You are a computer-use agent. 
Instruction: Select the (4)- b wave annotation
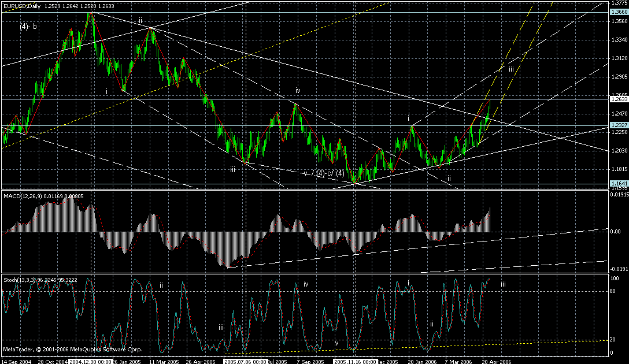coord(28,26)
